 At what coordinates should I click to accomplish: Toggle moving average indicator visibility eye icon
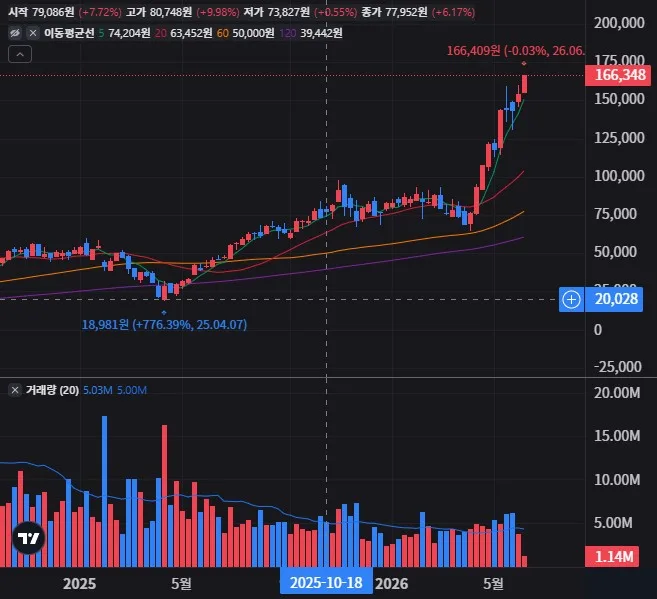(15, 33)
